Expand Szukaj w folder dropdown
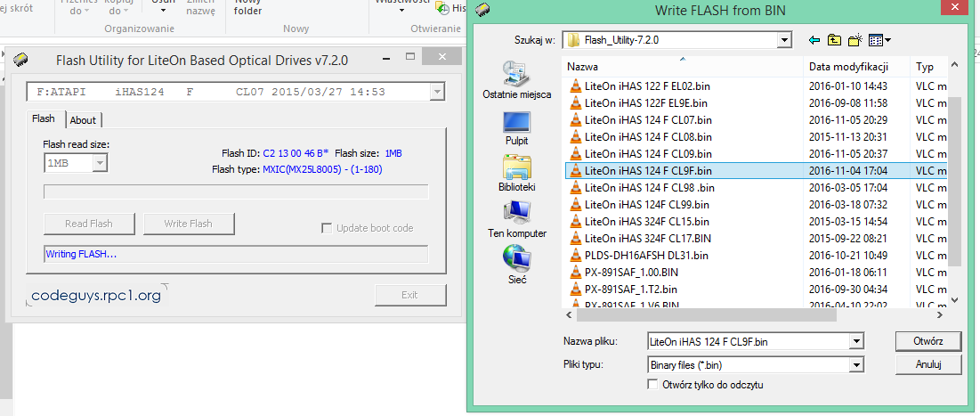 coord(785,41)
